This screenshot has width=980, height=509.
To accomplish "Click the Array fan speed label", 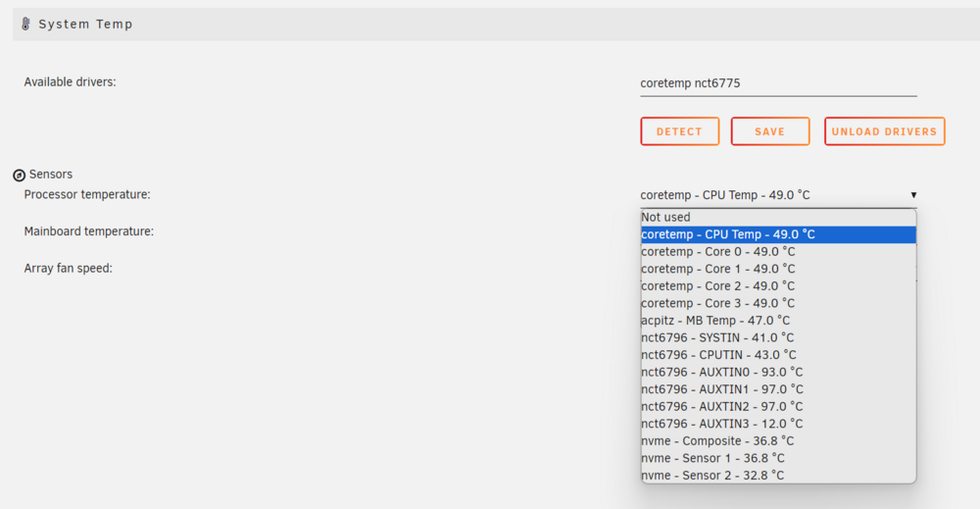I will (x=69, y=269).
